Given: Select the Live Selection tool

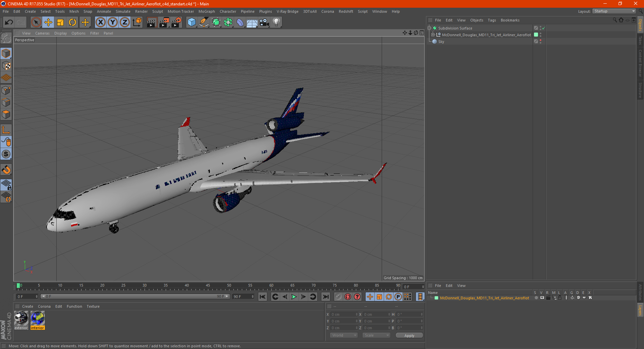Looking at the screenshot, I should tap(36, 22).
